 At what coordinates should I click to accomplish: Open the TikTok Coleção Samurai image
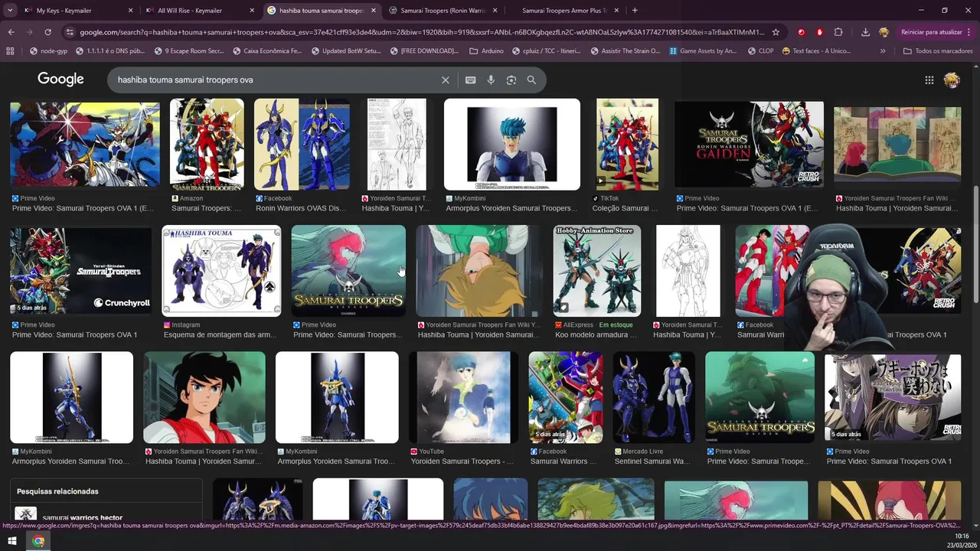click(627, 145)
